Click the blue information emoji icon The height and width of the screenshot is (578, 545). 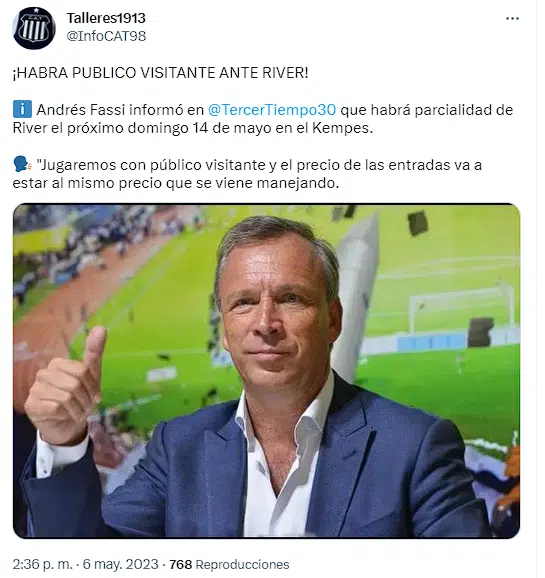coord(22,109)
